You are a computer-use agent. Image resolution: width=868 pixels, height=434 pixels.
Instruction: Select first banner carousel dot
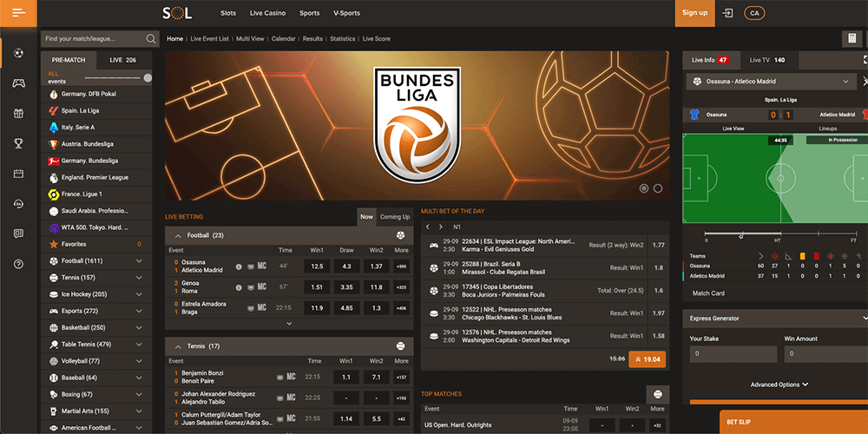644,188
